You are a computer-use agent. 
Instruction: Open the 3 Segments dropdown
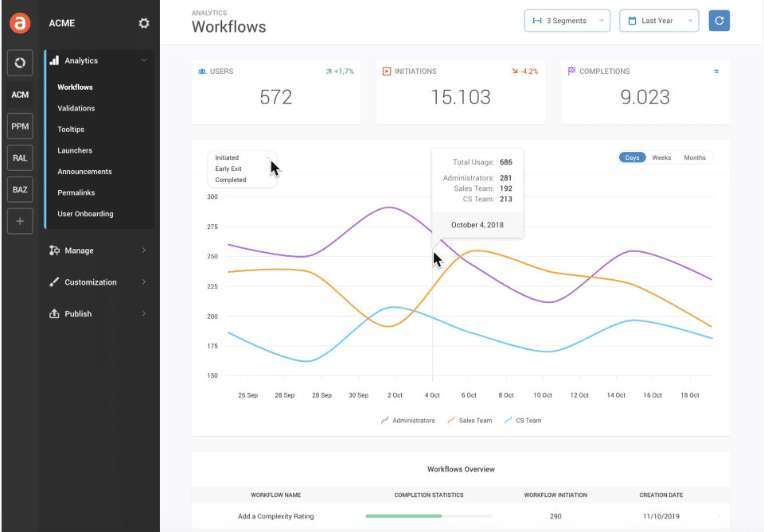point(567,21)
